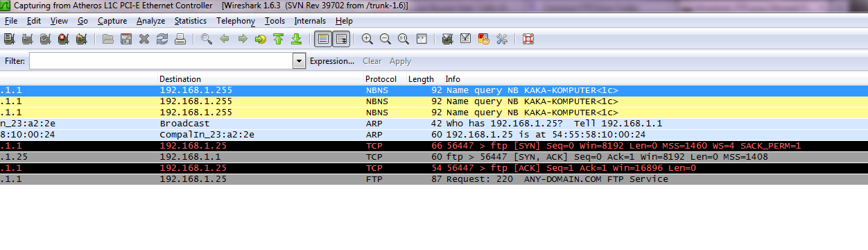Edit display filters toolbar icon
Image resolution: width=868 pixels, height=250 pixels.
tap(466, 39)
